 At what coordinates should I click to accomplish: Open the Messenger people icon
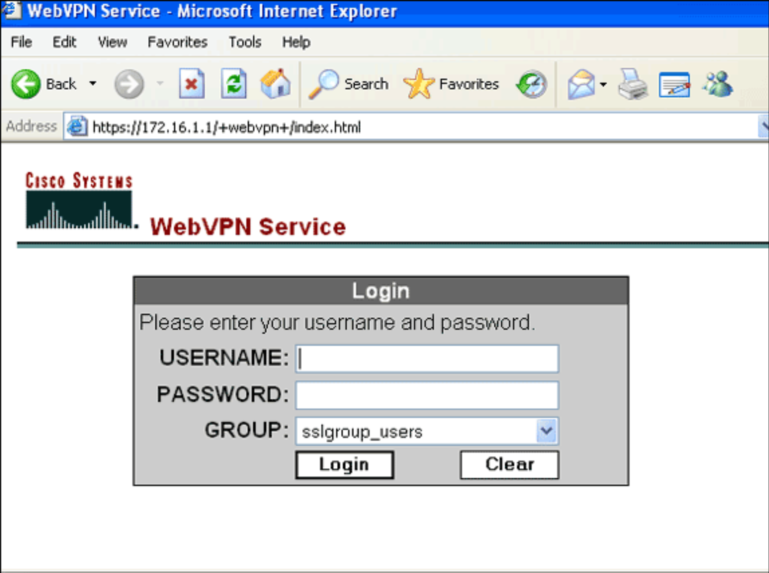(x=718, y=84)
